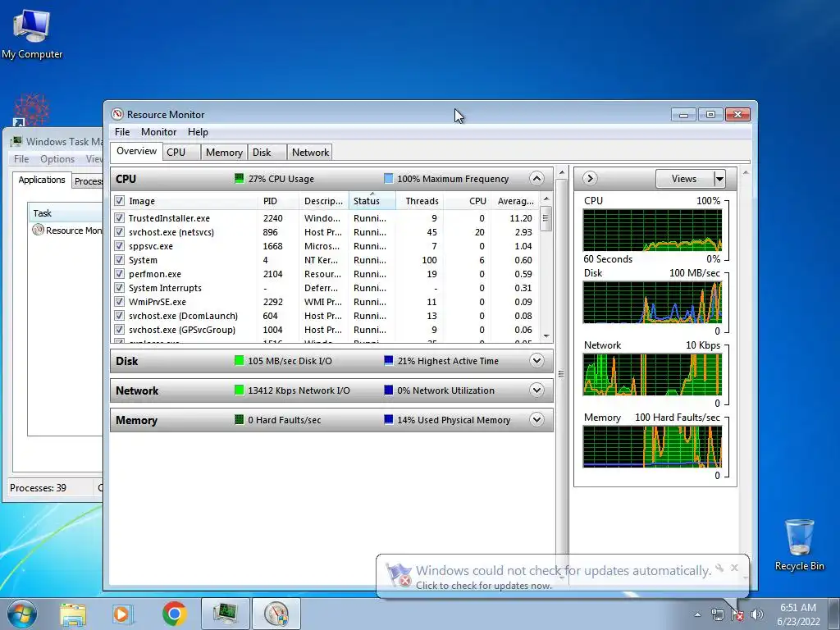Viewport: 840px width, 630px height.
Task: Click the network tray icon
Action: [x=717, y=614]
